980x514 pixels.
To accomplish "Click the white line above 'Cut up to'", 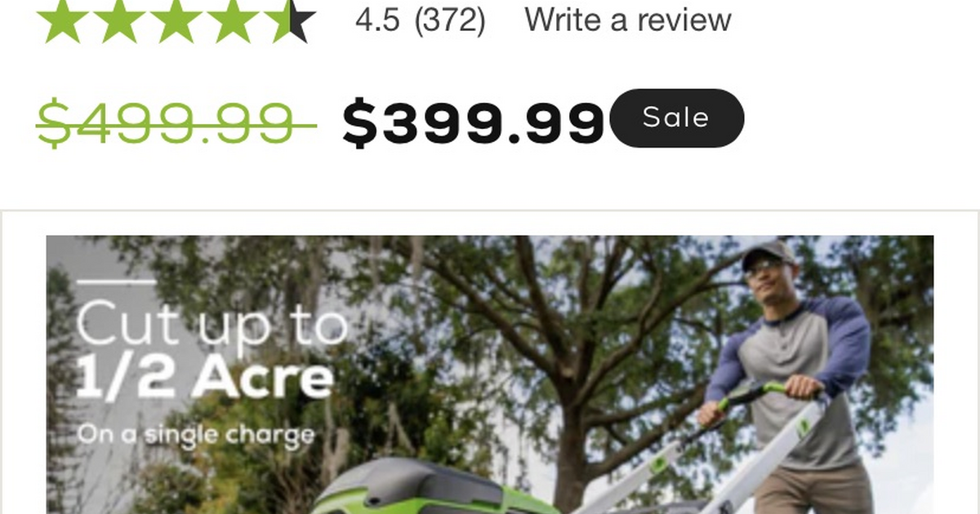I will coord(116,282).
